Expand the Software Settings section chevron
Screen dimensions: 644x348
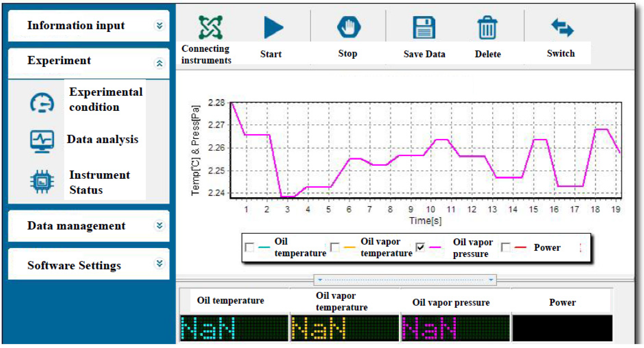159,264
